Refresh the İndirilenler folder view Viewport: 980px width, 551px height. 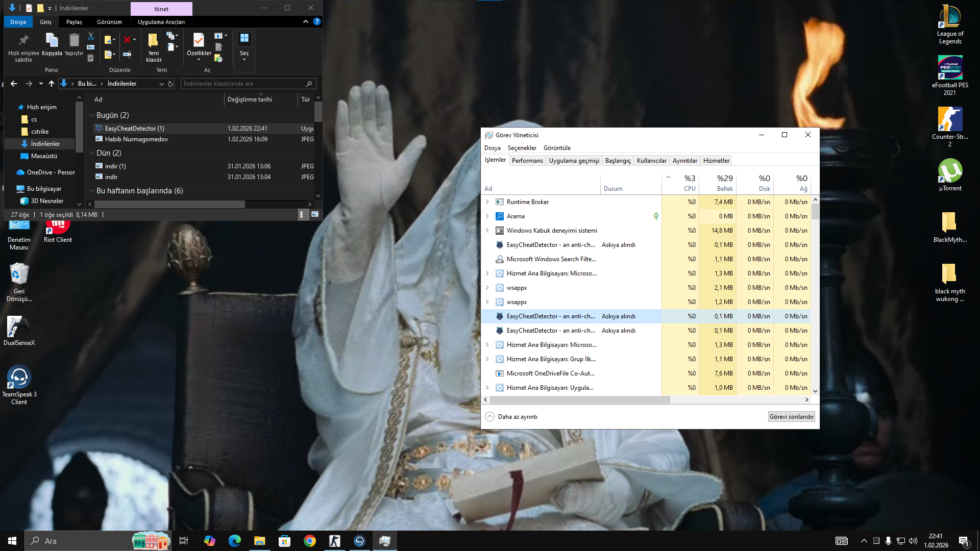pyautogui.click(x=170, y=84)
